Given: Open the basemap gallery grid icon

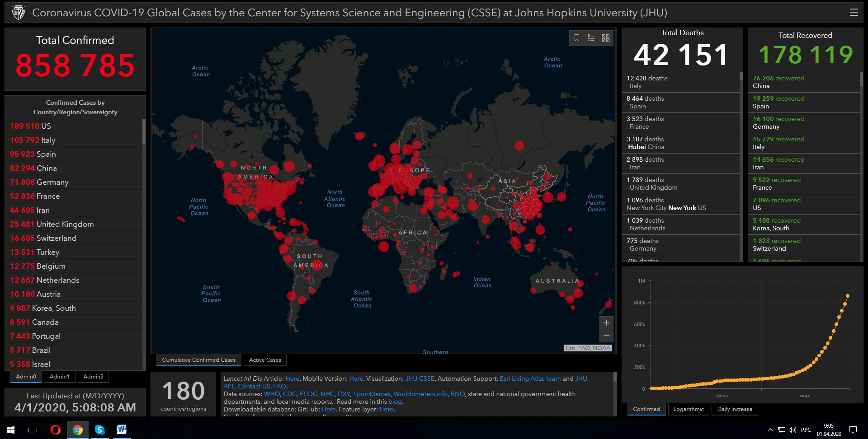Looking at the screenshot, I should tap(606, 38).
